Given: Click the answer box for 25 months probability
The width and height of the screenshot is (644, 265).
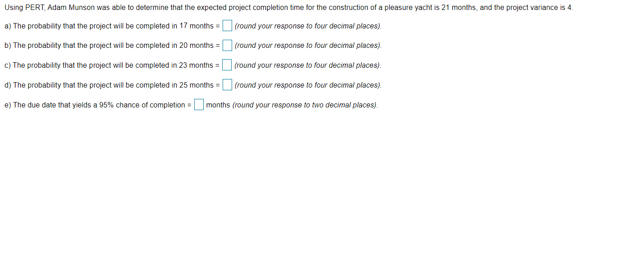Looking at the screenshot, I should 227,85.
